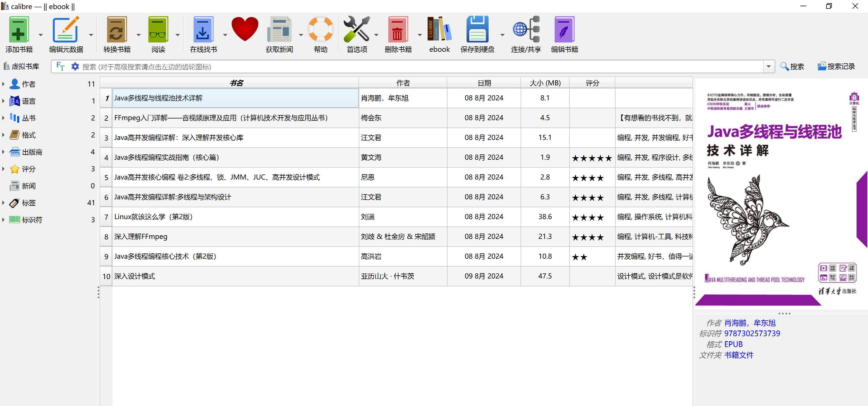Click the Edit Book (编辑书籍) quill icon

[564, 30]
